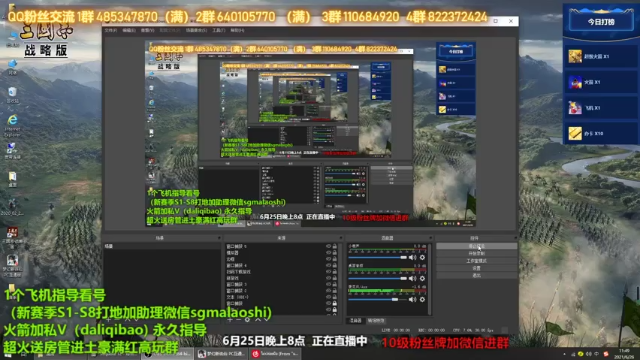Mute the 桌面音频 mixer channel
Screen dimensions: 640x360
413,278
